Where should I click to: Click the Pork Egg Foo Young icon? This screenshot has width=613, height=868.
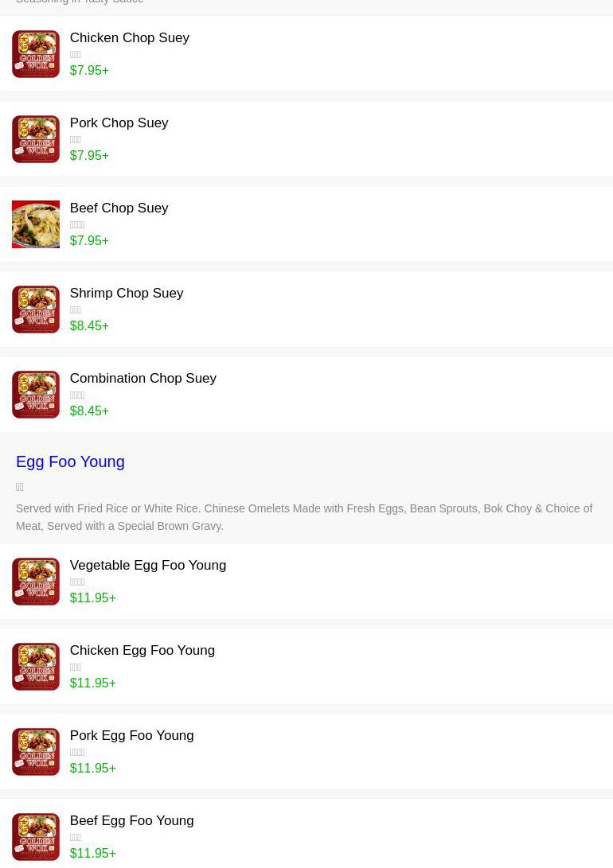pyautogui.click(x=36, y=753)
